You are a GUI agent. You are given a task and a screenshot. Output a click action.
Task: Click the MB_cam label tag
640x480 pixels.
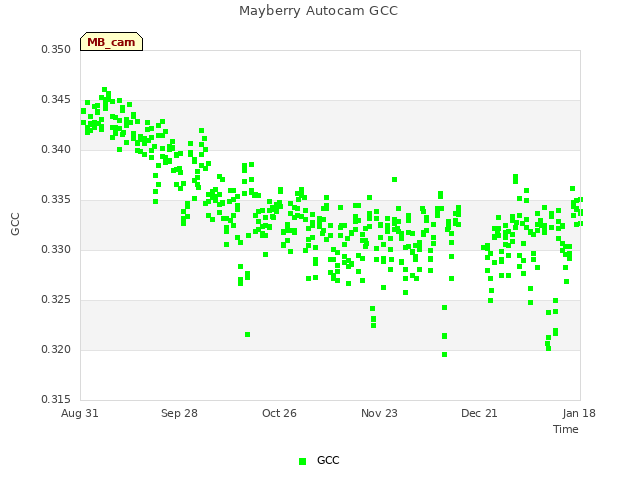coord(111,42)
